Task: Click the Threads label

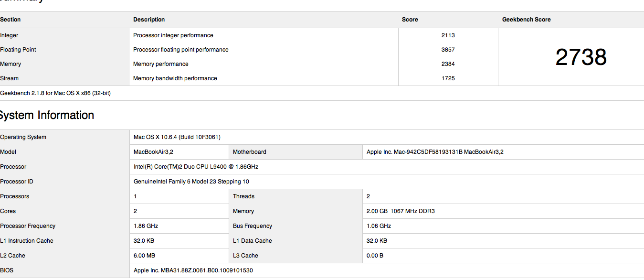Action: coord(243,196)
